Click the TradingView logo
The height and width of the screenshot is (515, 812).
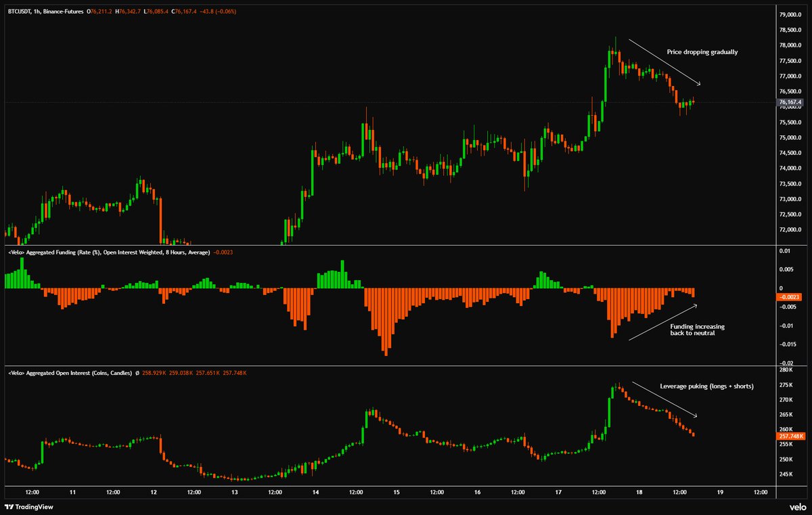coord(29,506)
